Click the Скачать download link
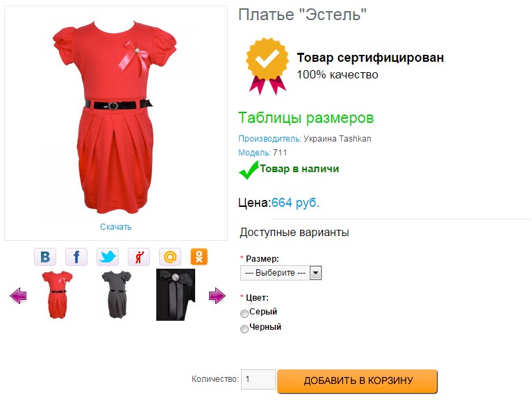Image resolution: width=532 pixels, height=402 pixels. 116,227
